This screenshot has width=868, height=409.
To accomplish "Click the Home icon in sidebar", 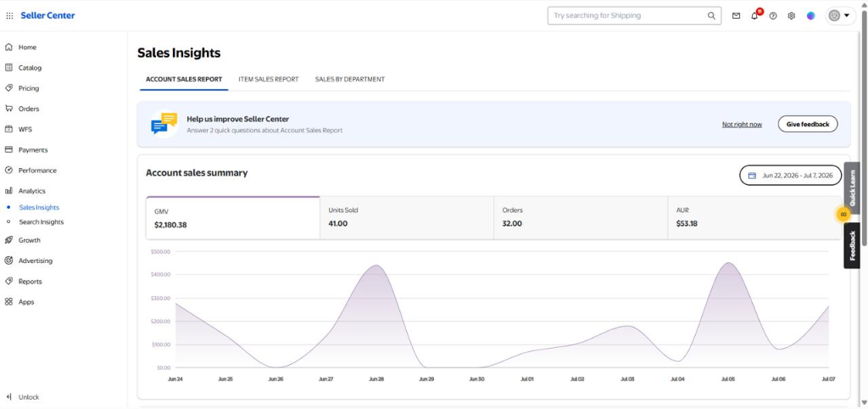I will (8, 48).
